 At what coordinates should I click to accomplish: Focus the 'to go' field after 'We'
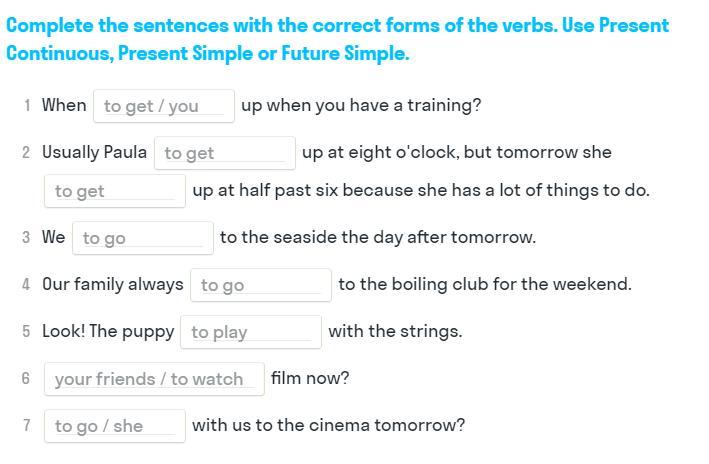143,238
